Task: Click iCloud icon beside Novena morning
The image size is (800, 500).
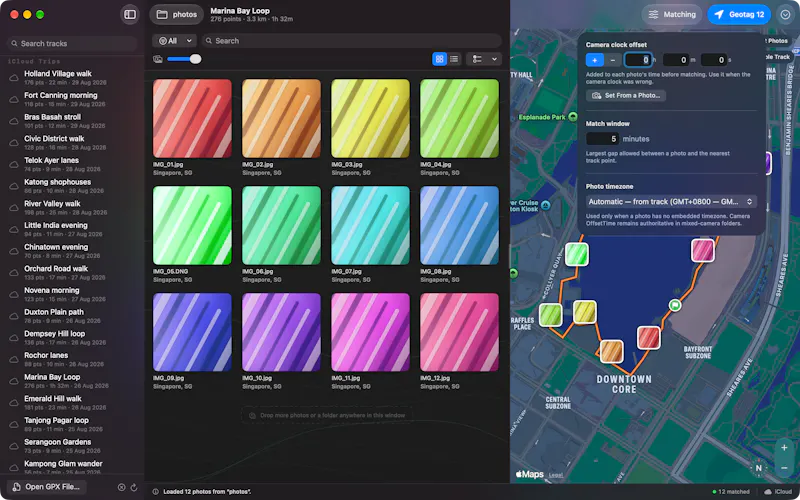Action: pyautogui.click(x=14, y=294)
